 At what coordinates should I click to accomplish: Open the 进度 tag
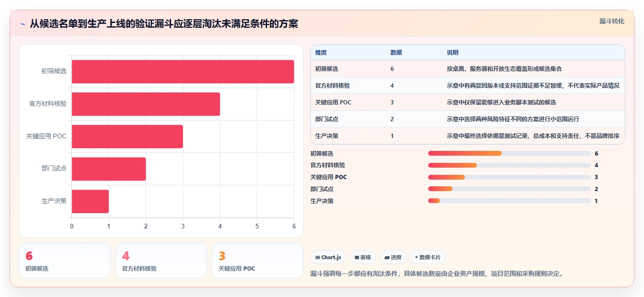(393, 257)
